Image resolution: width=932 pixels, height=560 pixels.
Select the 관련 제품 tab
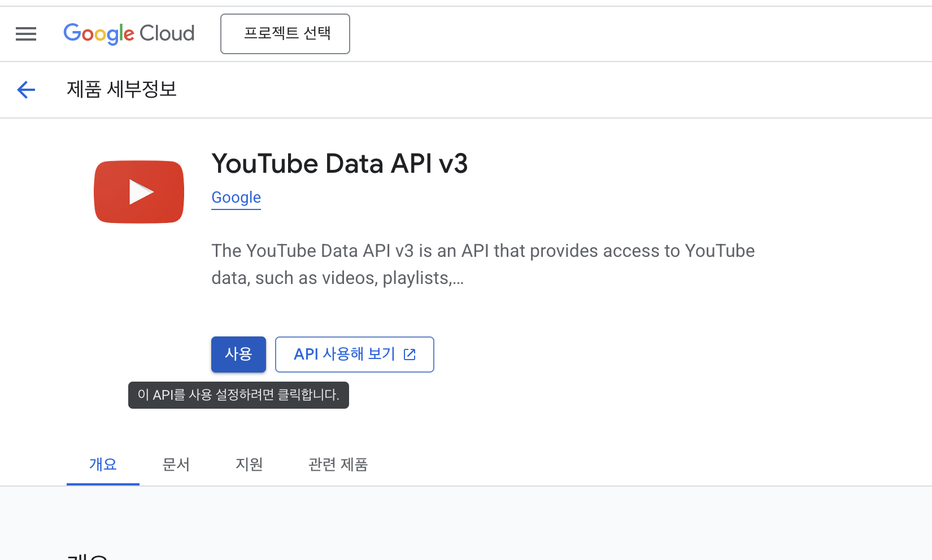pos(338,464)
